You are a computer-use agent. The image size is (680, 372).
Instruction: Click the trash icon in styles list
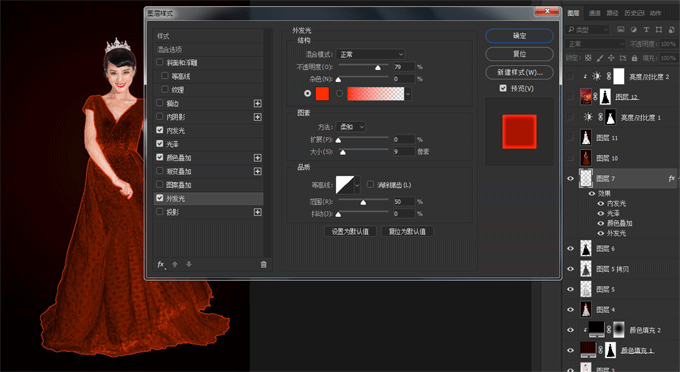click(263, 264)
